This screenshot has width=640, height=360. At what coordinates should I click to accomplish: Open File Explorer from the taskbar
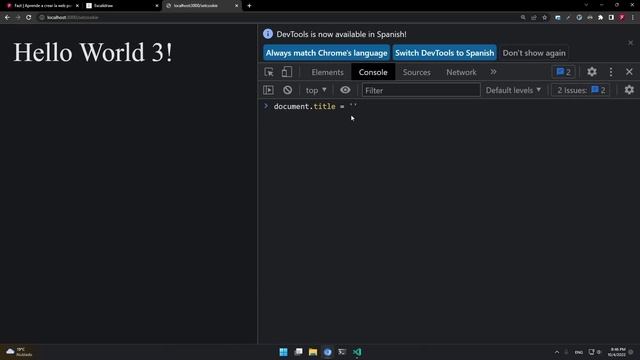point(313,352)
